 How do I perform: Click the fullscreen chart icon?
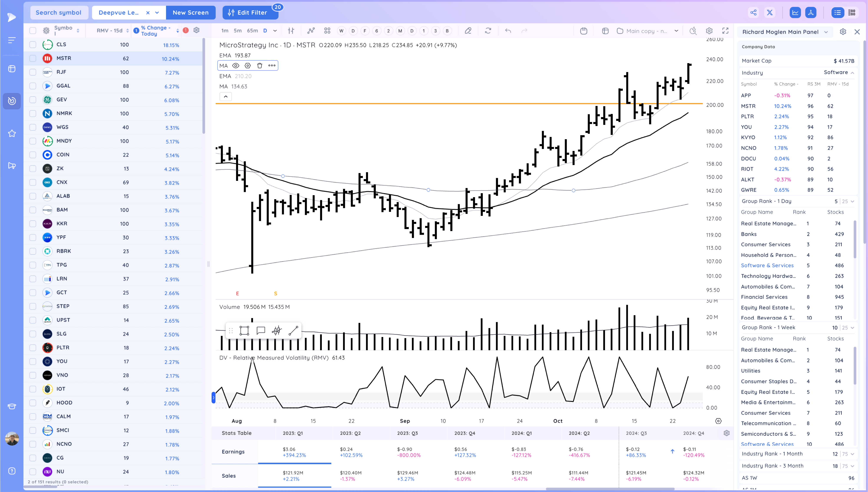725,31
